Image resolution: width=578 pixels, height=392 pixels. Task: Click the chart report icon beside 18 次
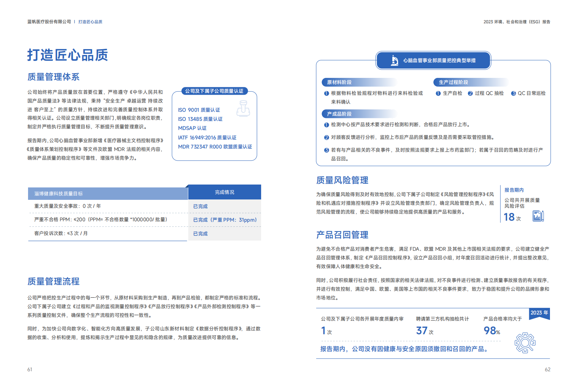tap(538, 216)
